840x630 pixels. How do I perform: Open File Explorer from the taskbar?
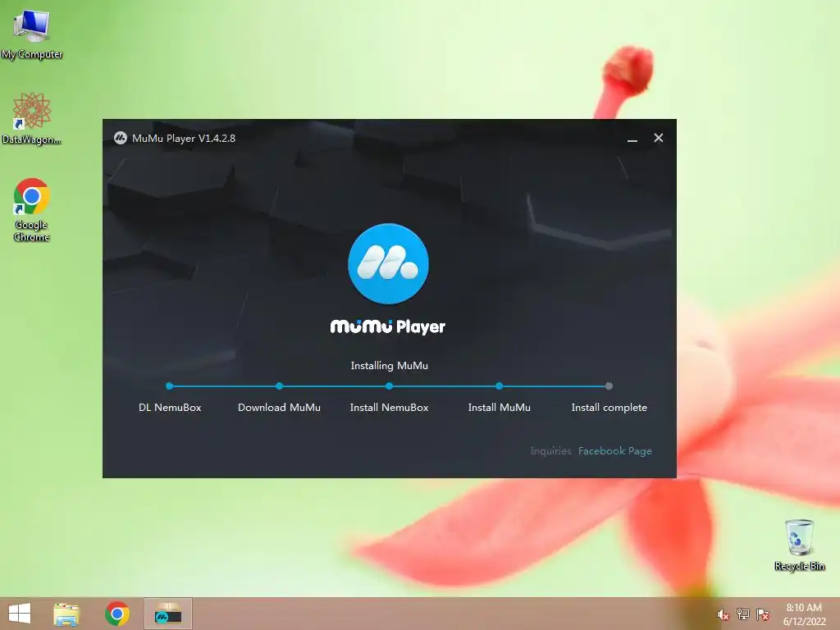(66, 614)
